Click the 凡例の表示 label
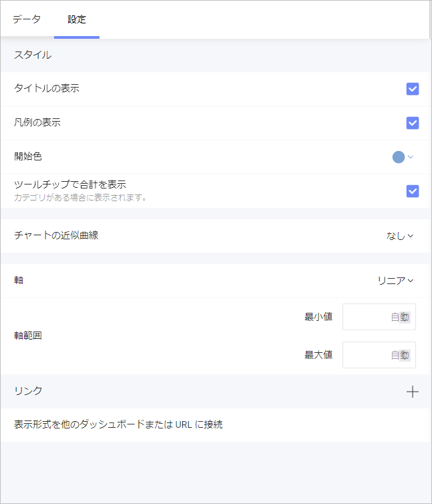The width and height of the screenshot is (432, 504). pos(37,122)
